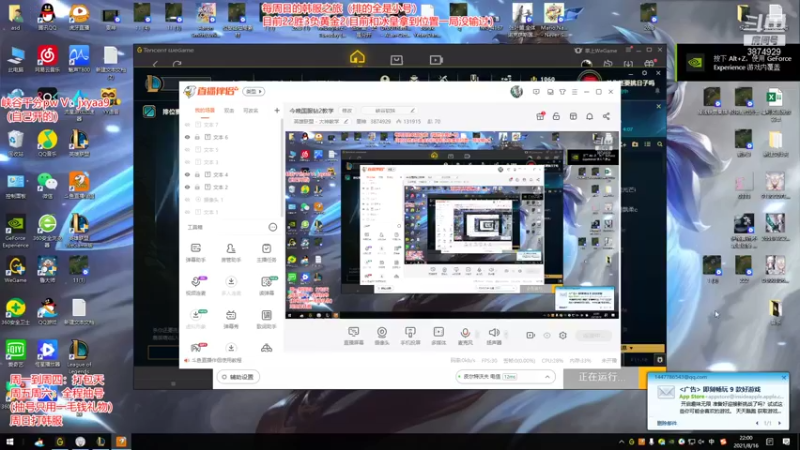Image resolution: width=800 pixels, height=450 pixels.
Task: Toggle visibility of 文本 3 layer
Action: pyautogui.click(x=187, y=162)
